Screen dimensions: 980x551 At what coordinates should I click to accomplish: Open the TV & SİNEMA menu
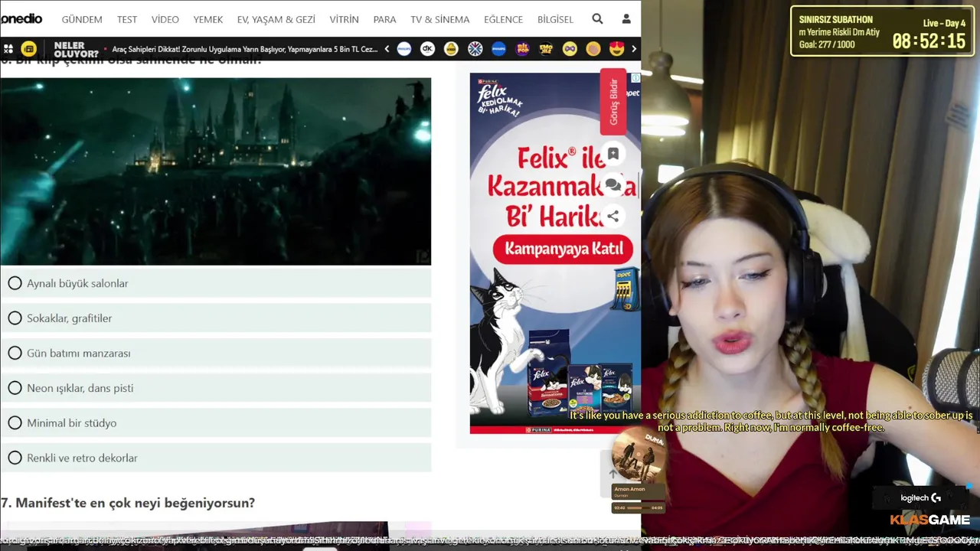click(x=440, y=20)
